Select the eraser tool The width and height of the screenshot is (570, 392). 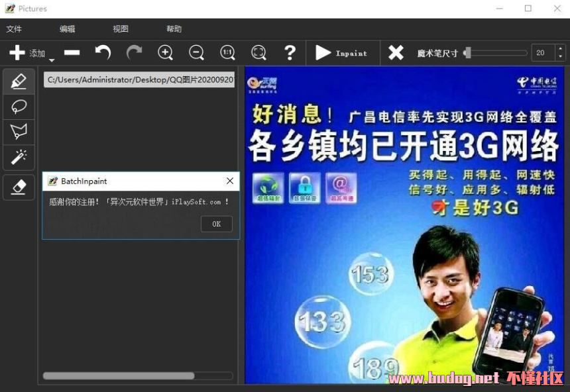19,187
